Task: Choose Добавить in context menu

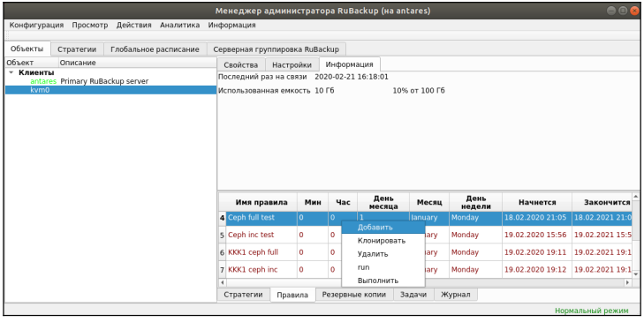Action: click(x=383, y=228)
